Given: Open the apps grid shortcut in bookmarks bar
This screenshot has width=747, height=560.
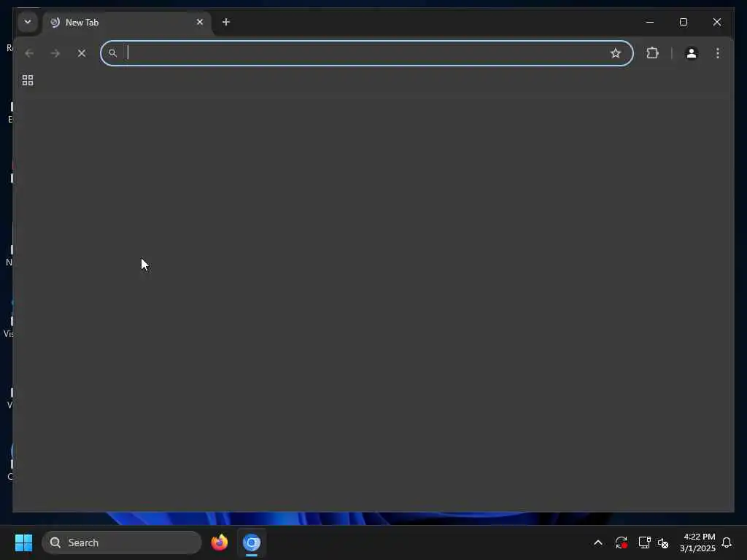Looking at the screenshot, I should click(x=28, y=80).
